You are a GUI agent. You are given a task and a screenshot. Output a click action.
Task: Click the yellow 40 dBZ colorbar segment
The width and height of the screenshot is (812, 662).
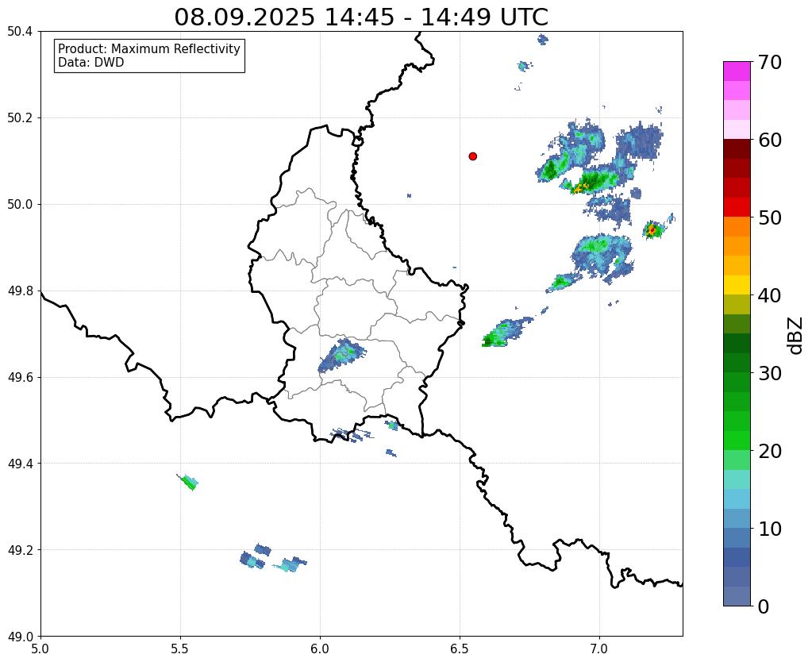click(737, 286)
